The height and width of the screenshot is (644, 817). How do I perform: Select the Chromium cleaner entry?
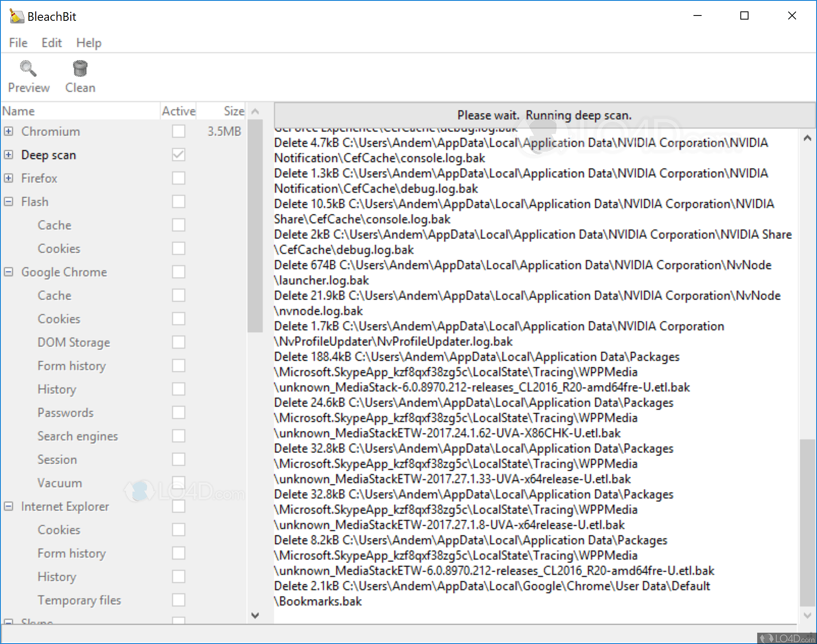coord(50,131)
